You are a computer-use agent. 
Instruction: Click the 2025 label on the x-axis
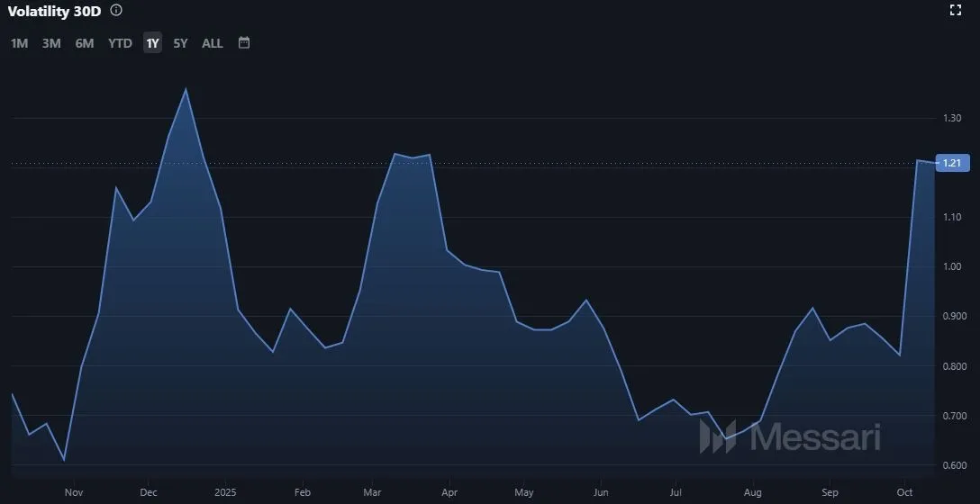(225, 492)
